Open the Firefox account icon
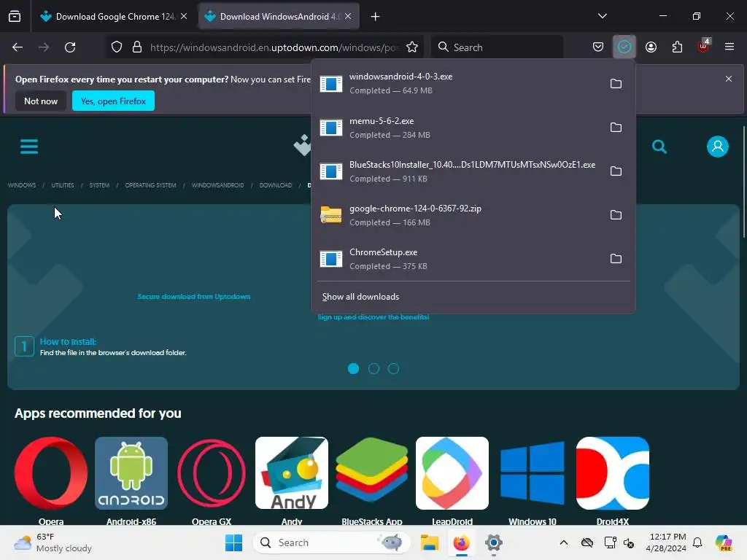Image resolution: width=747 pixels, height=560 pixels. coord(651,47)
